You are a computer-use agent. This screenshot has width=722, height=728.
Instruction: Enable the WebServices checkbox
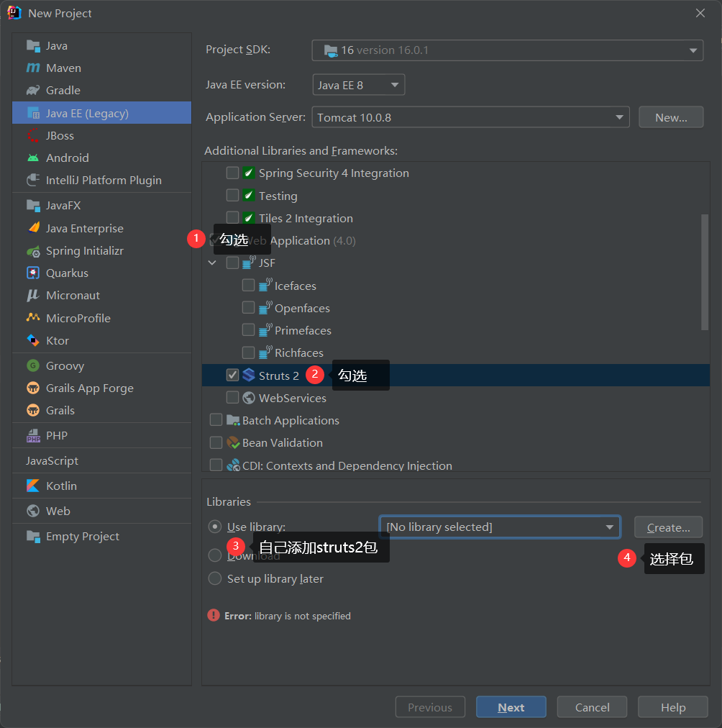coord(232,397)
